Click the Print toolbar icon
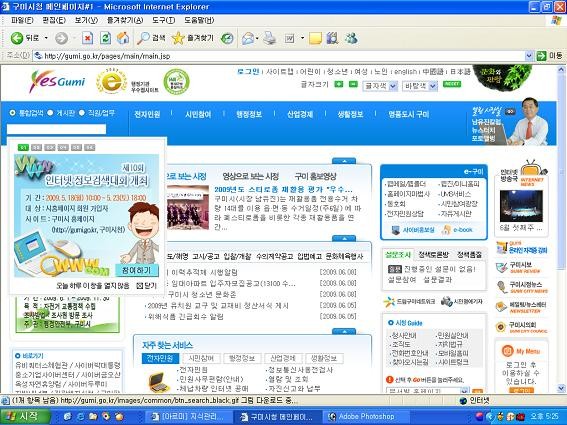The image size is (567, 425). (x=269, y=38)
